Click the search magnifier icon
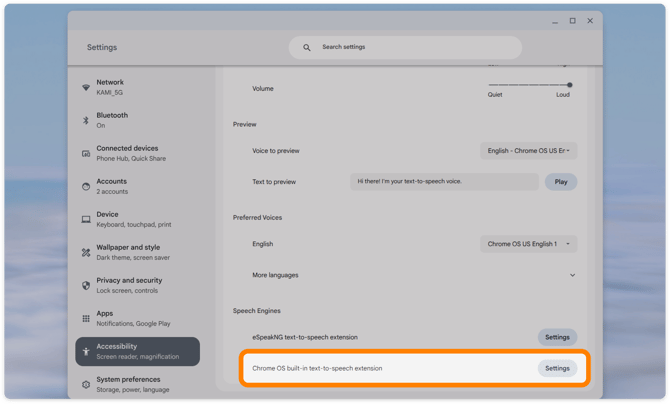 pos(307,47)
